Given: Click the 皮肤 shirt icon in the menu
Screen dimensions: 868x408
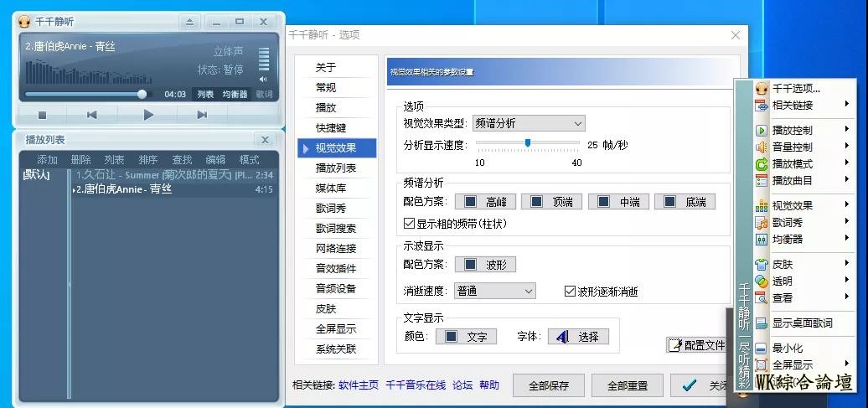Looking at the screenshot, I should [x=762, y=265].
